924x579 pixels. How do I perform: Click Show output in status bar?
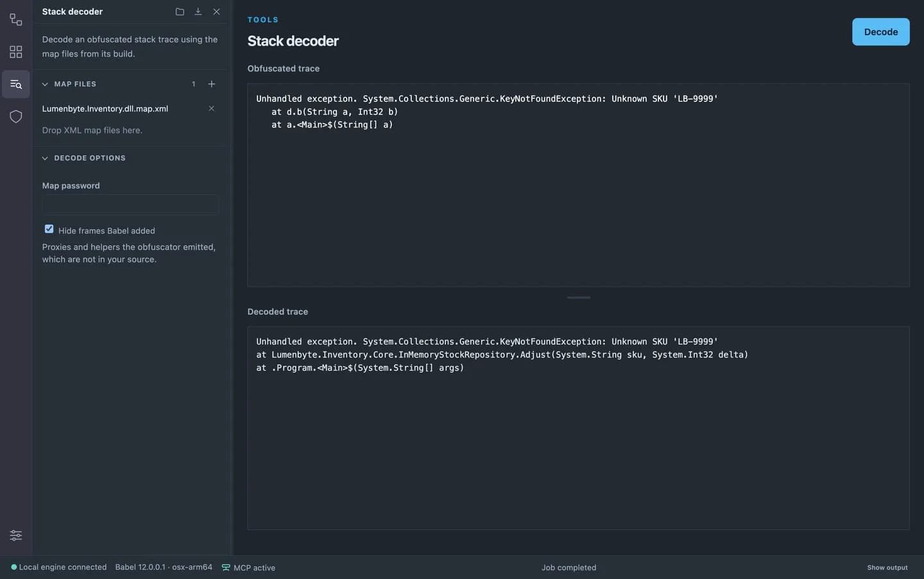pos(887,567)
